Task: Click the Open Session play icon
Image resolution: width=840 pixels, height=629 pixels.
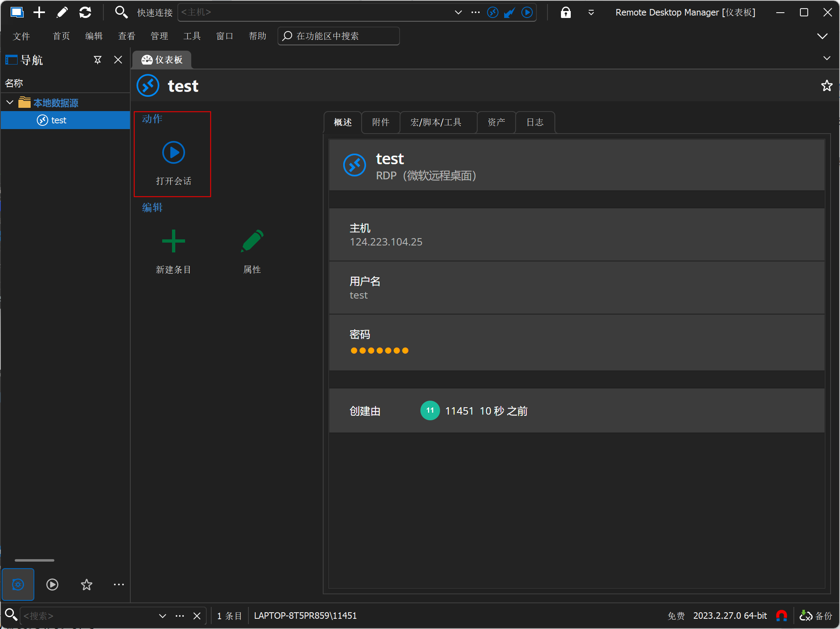Action: (173, 152)
